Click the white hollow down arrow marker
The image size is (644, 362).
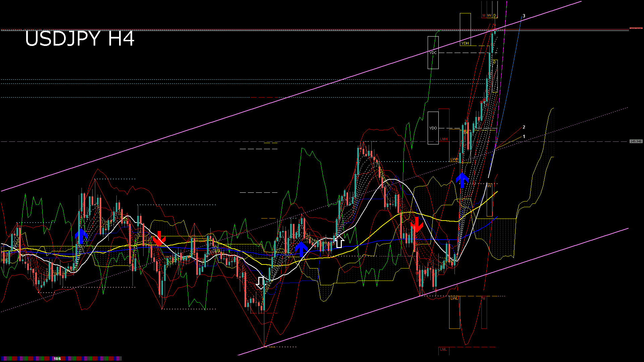261,283
